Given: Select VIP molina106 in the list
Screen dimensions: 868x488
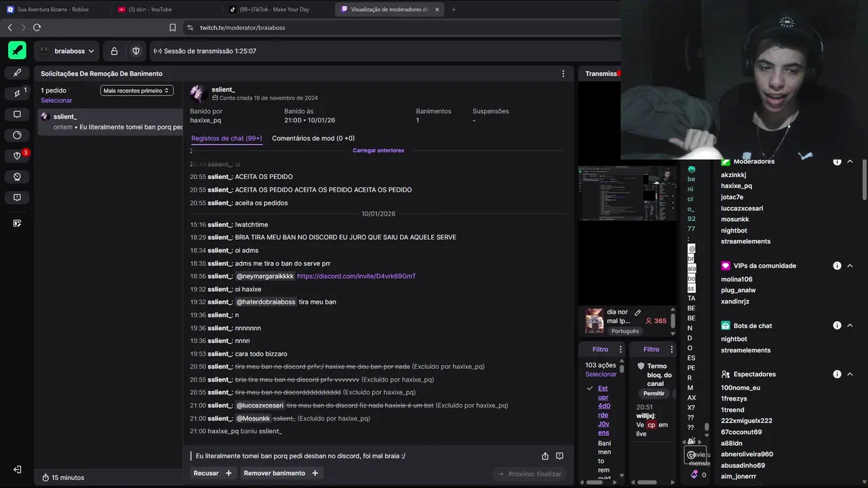Looking at the screenshot, I should [x=736, y=279].
